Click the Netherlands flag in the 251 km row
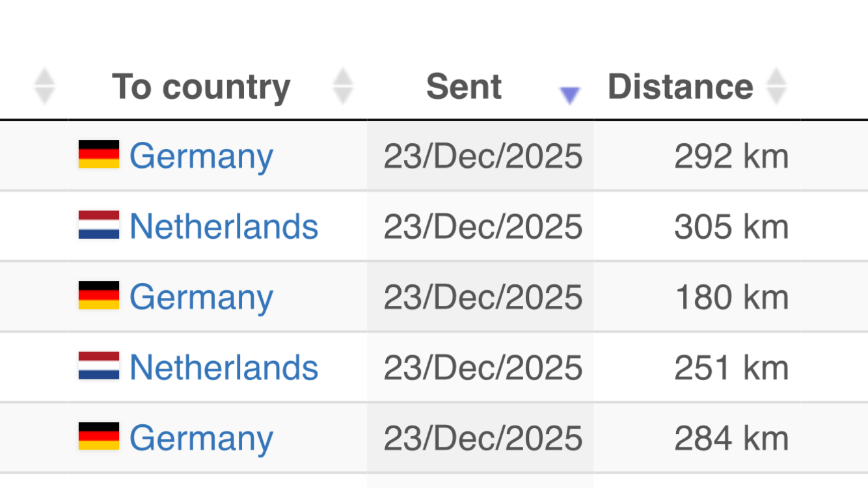This screenshot has width=868, height=488. [99, 366]
